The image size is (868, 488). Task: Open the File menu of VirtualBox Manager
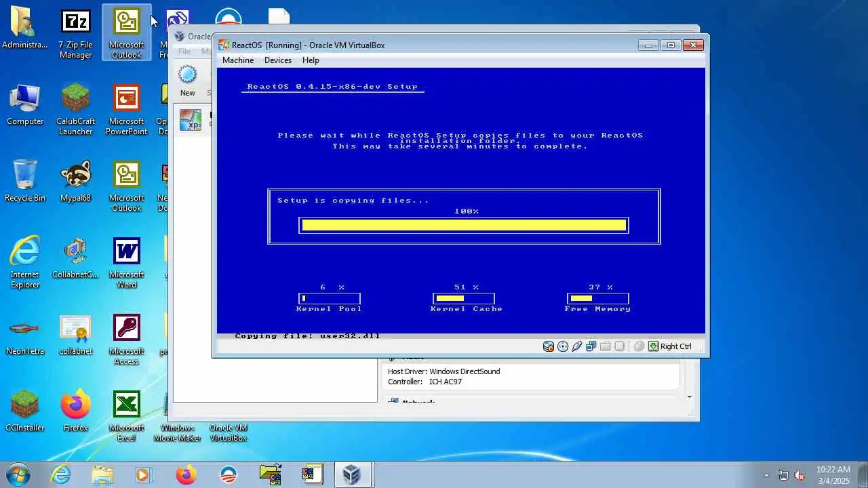[184, 52]
